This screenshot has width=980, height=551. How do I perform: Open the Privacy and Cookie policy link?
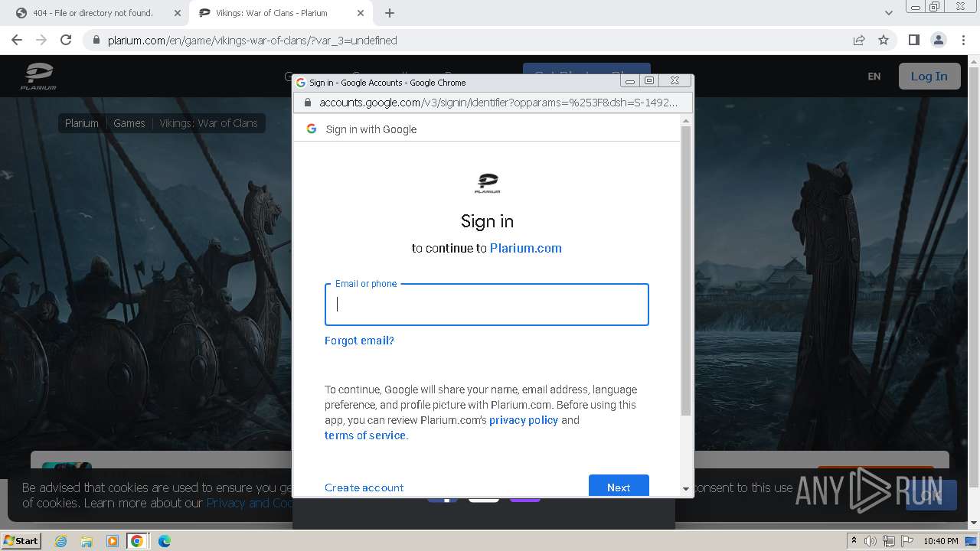click(x=250, y=503)
